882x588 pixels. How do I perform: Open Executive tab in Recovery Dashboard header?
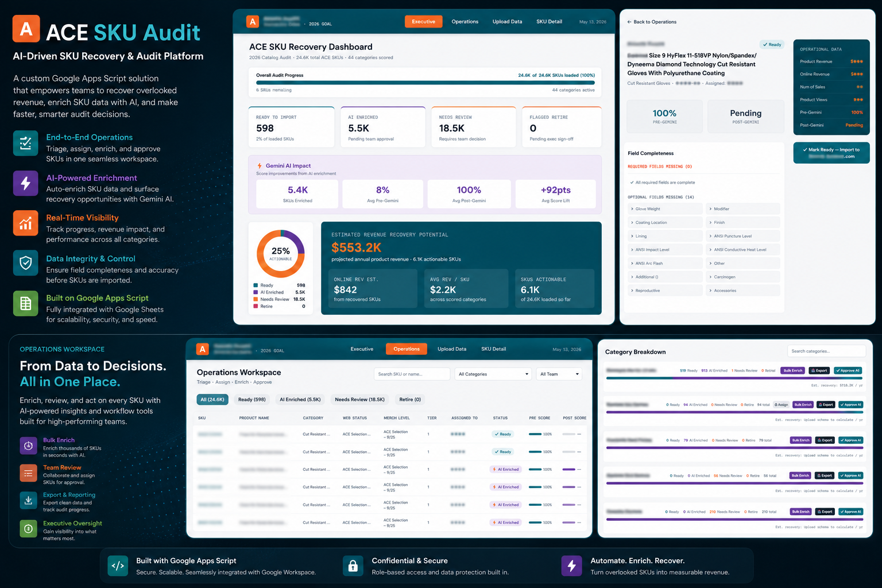(424, 22)
